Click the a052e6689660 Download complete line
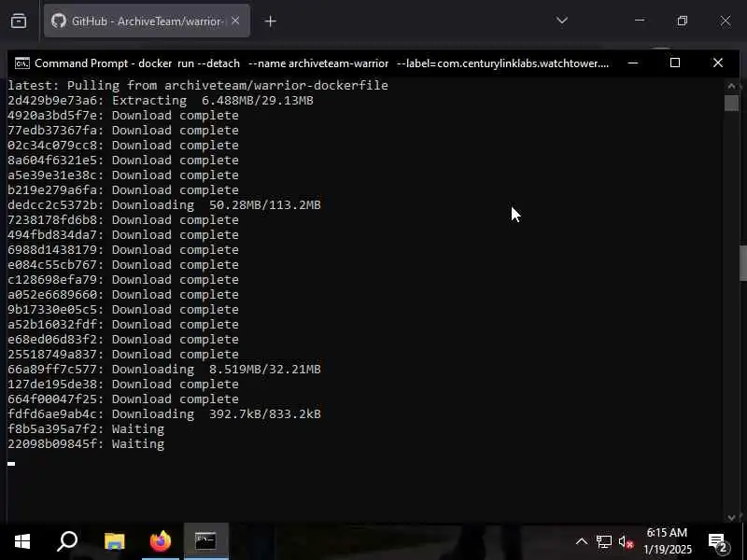 click(x=123, y=294)
